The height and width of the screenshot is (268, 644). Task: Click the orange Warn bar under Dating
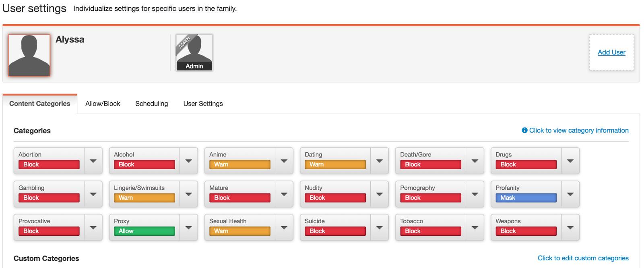(335, 164)
